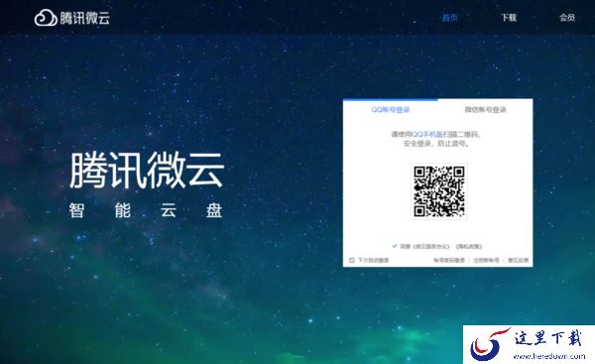Click the large 腾讯微云 headline text

click(x=147, y=170)
